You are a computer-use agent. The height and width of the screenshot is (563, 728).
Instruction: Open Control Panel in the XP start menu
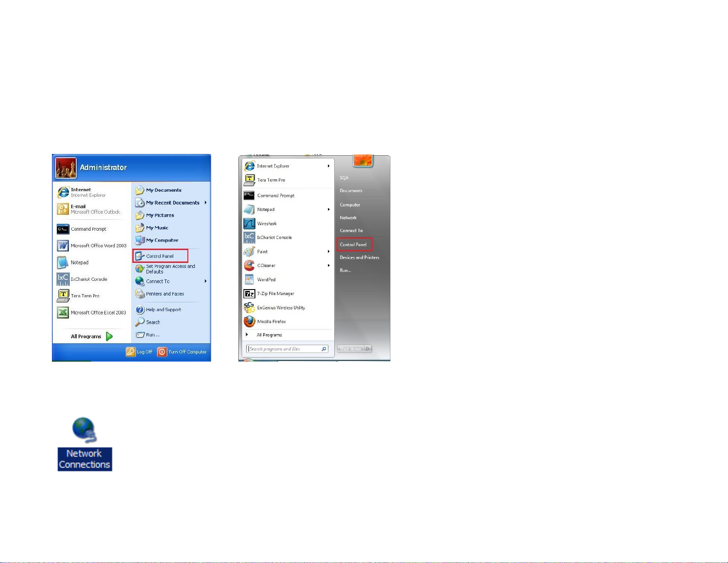click(x=160, y=256)
